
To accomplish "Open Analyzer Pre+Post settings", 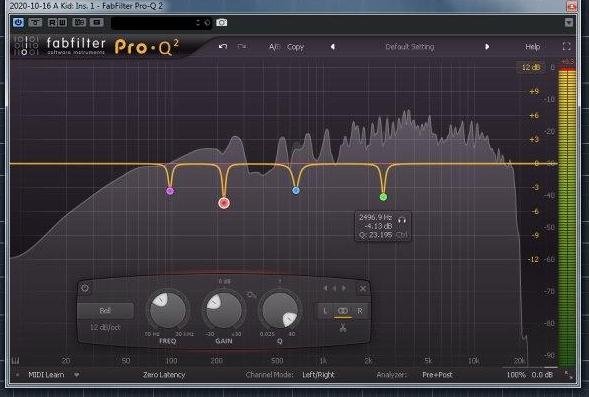I will (437, 375).
